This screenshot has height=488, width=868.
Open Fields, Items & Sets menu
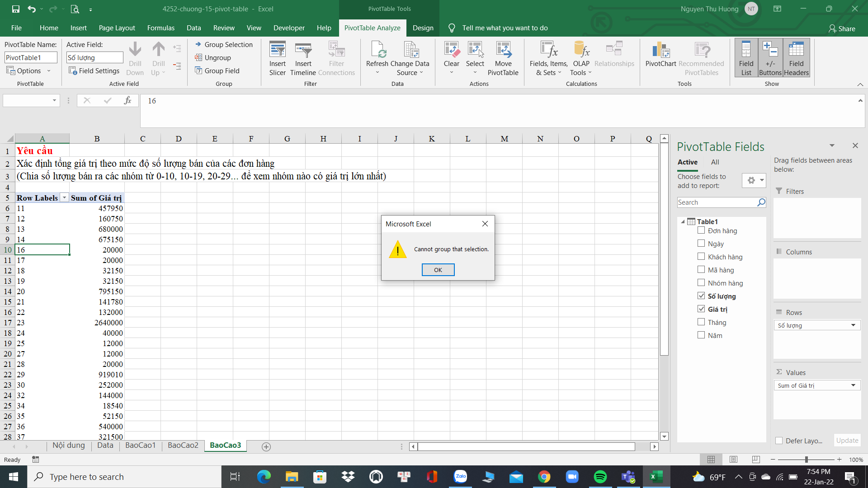point(549,59)
